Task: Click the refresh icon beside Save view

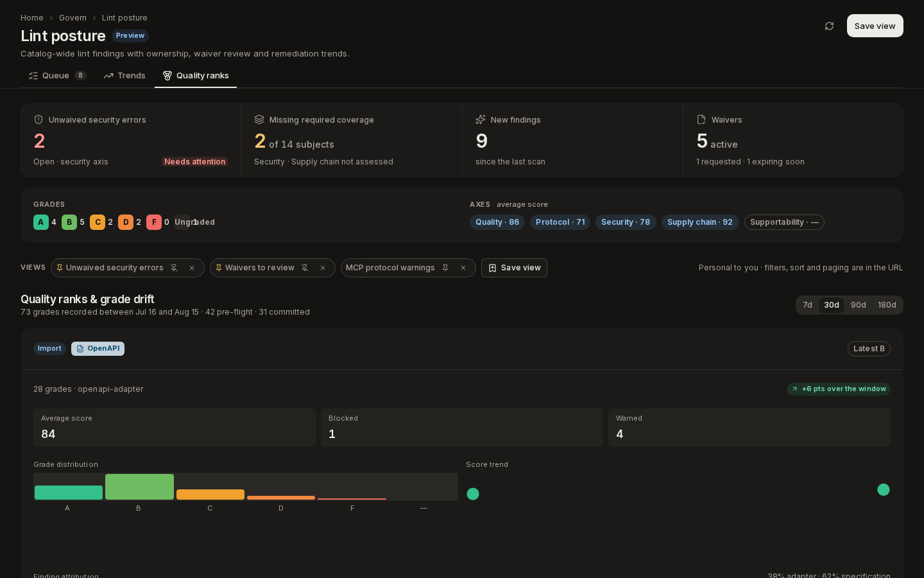Action: pyautogui.click(x=829, y=26)
